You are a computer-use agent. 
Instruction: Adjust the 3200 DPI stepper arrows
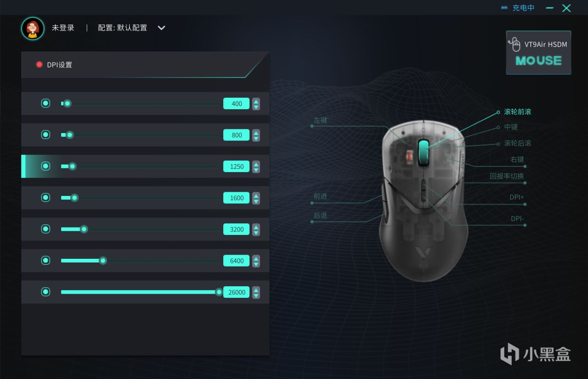coord(256,229)
